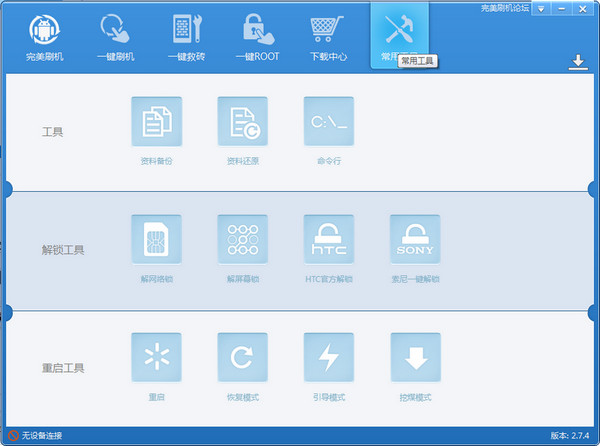Click the Sony one-key unlock icon
Image resolution: width=600 pixels, height=446 pixels.
pos(415,240)
